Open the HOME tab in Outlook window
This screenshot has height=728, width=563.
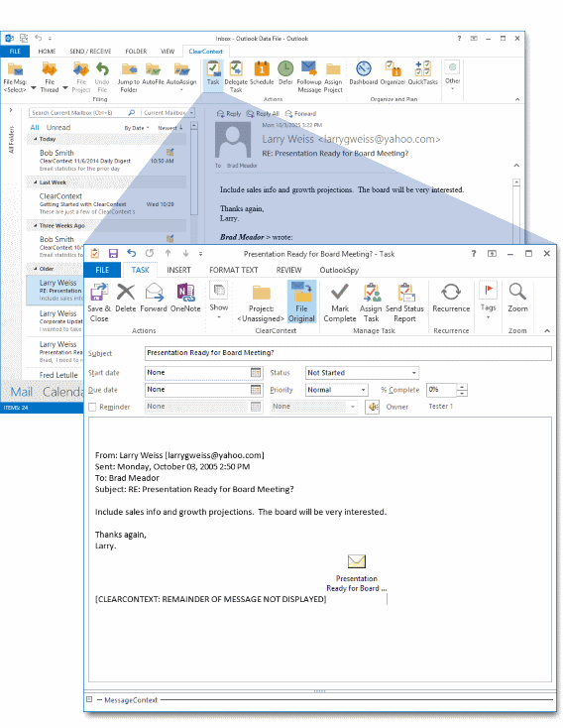[47, 52]
